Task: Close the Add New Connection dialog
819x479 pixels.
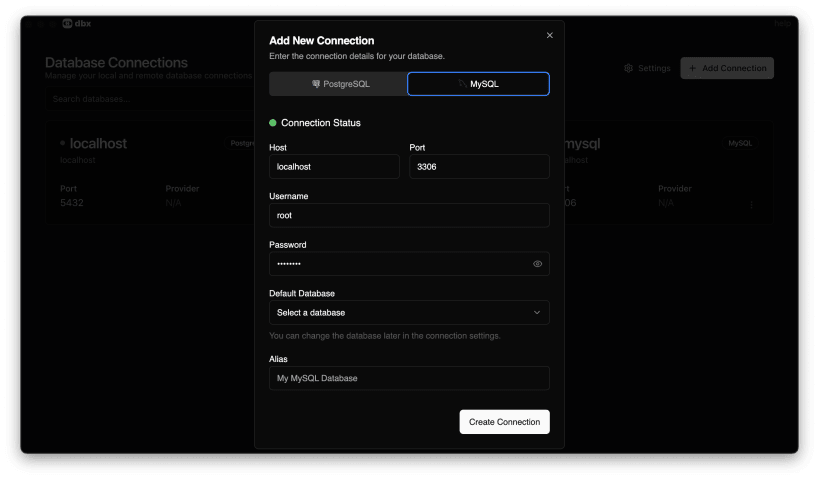Action: coord(549,35)
